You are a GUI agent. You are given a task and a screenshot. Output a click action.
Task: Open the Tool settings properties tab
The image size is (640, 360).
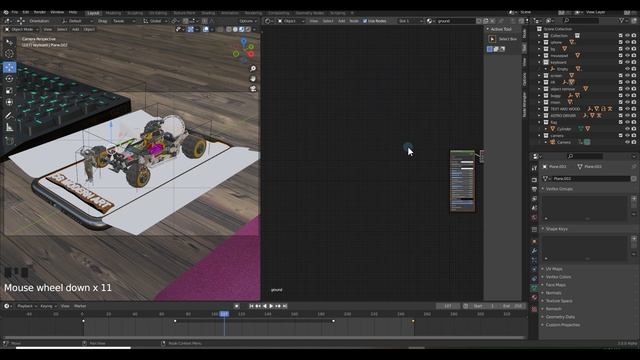pos(534,169)
